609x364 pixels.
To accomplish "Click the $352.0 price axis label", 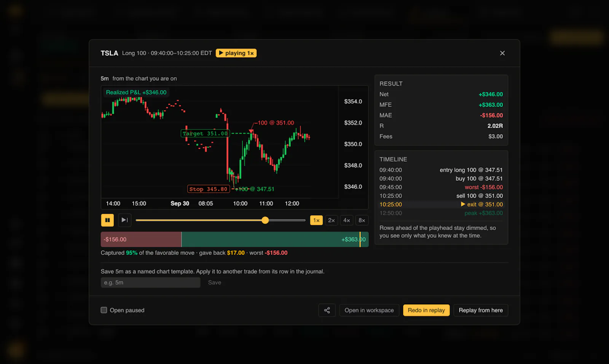I will tap(353, 123).
